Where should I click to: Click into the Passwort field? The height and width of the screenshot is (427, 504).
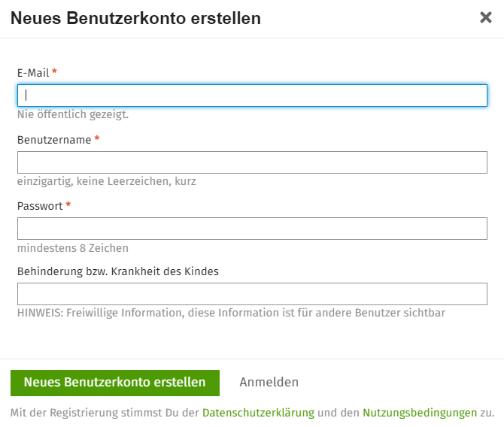point(252,229)
